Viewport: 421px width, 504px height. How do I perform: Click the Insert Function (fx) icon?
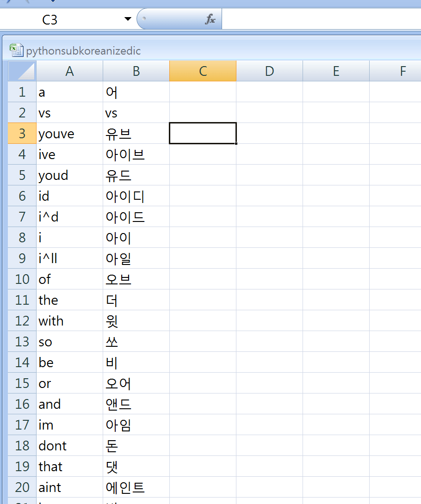[x=210, y=19]
